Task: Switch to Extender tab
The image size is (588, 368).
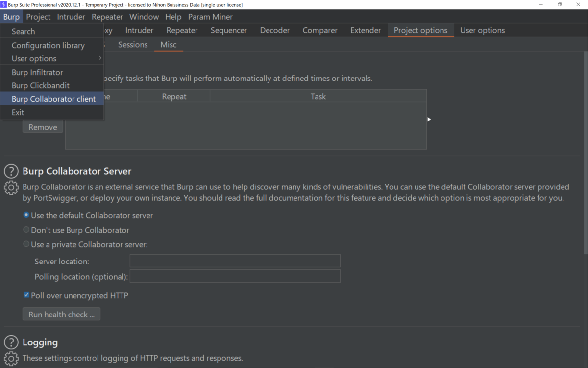Action: (x=366, y=30)
